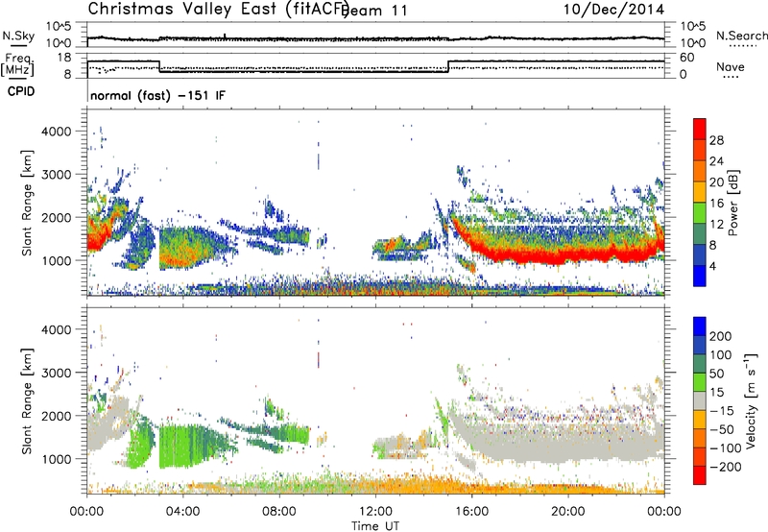Select the '08:00' time tick label
This screenshot has height=532, width=768.
pos(279,512)
